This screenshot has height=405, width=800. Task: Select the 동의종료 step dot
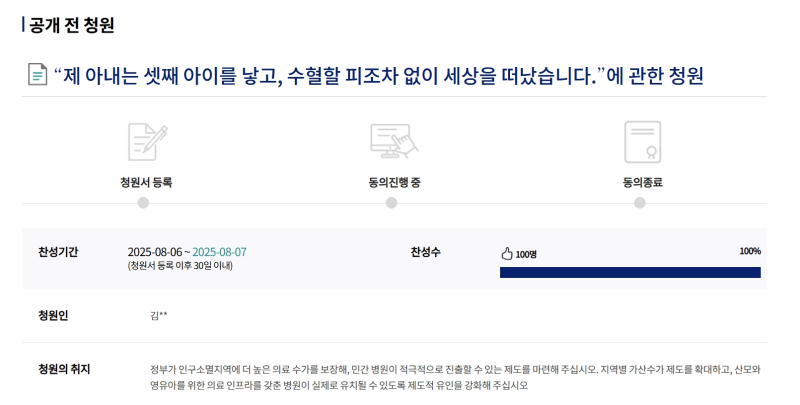pos(640,203)
